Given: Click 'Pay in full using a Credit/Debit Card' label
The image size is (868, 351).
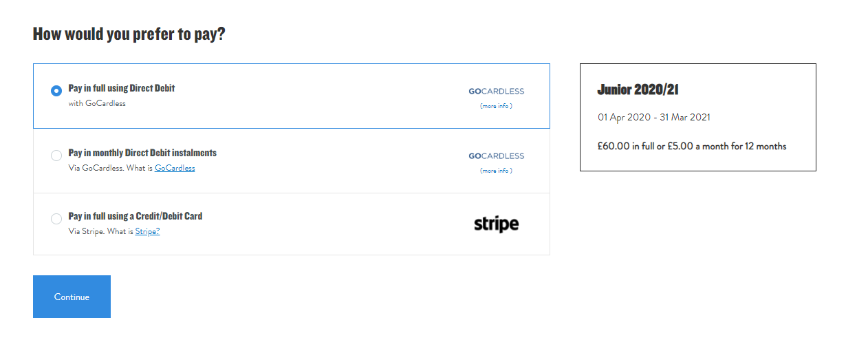Looking at the screenshot, I should point(135,216).
